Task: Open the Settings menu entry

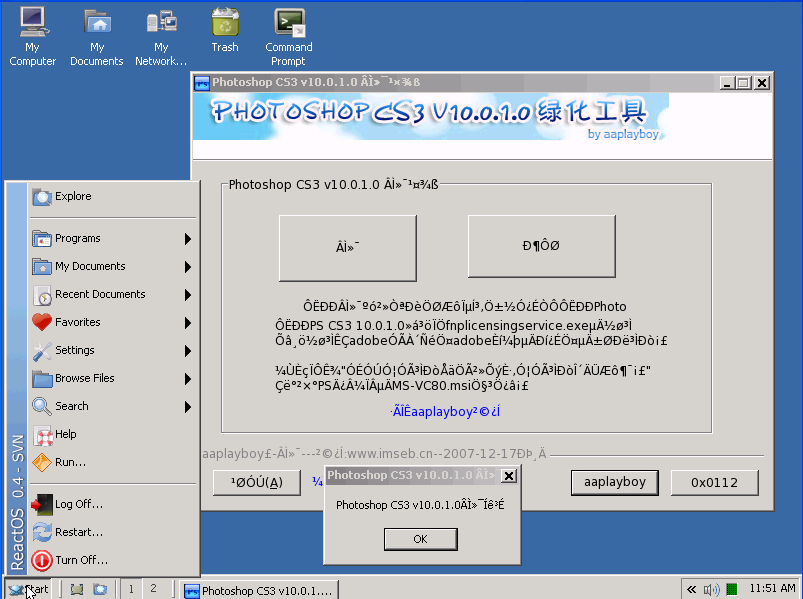Action: pos(113,351)
